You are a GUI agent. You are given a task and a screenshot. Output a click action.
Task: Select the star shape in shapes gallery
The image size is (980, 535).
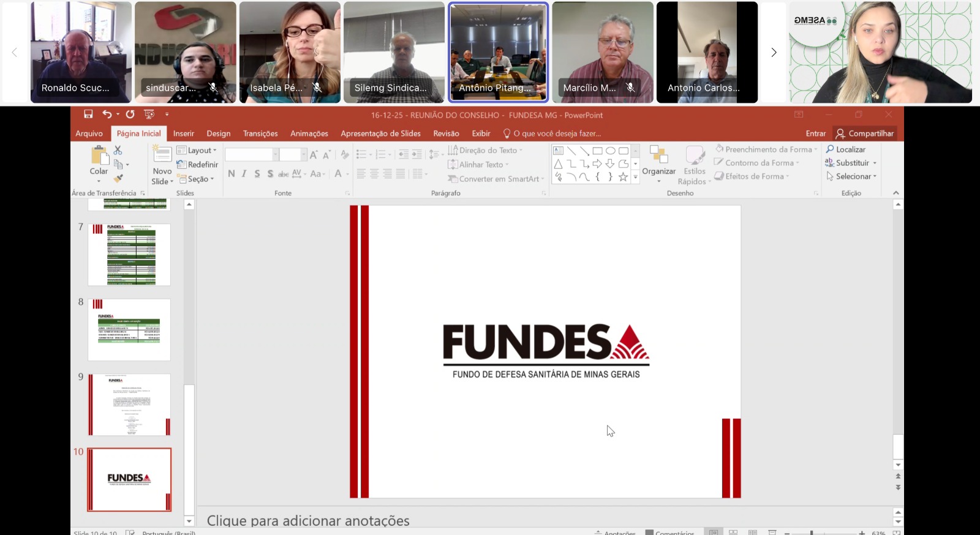(623, 177)
